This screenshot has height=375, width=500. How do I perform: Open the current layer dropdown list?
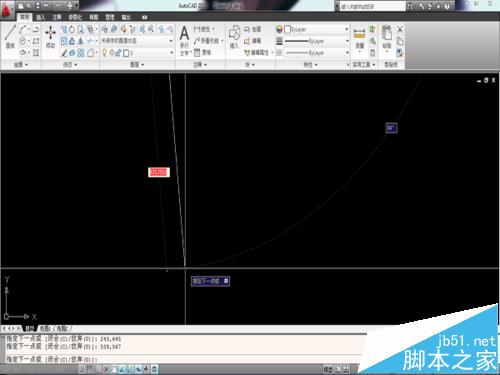137,53
